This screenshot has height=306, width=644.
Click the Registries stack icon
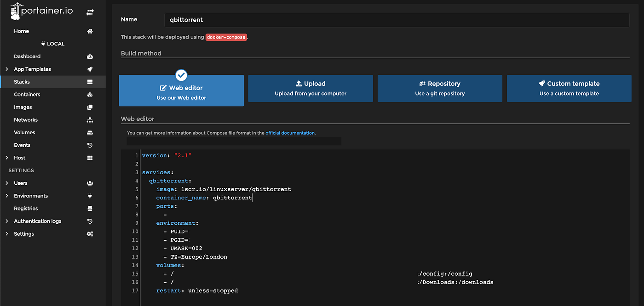90,208
